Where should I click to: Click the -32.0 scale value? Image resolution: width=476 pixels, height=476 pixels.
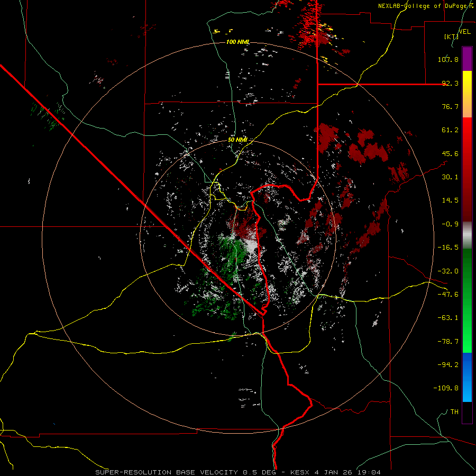[x=448, y=271]
